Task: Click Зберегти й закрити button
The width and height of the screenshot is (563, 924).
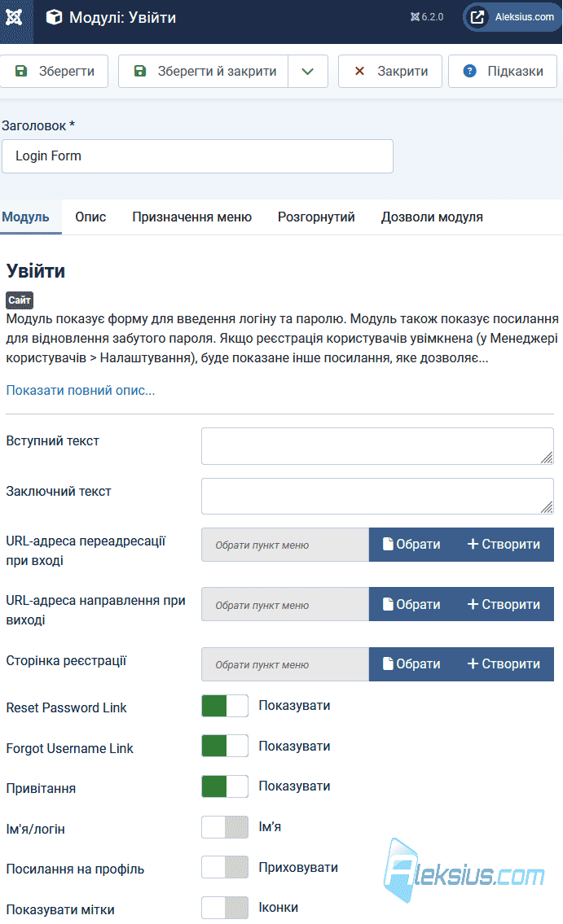Action: click(x=204, y=72)
